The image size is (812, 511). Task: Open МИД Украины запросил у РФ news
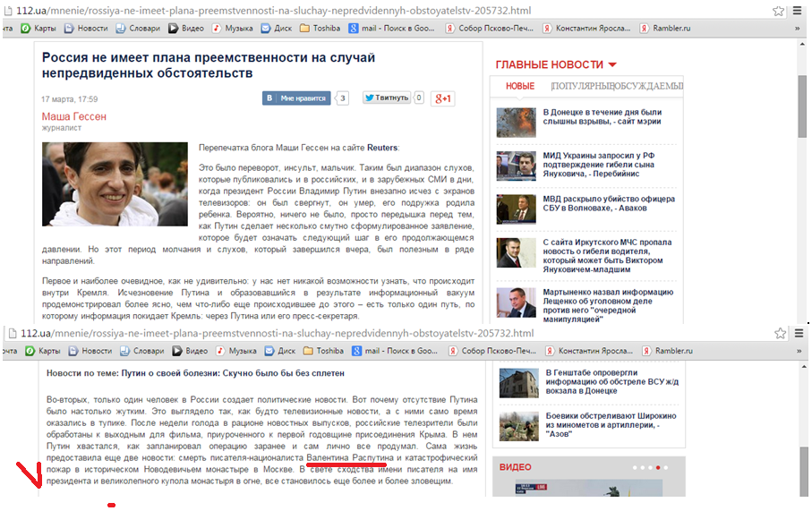pos(599,165)
